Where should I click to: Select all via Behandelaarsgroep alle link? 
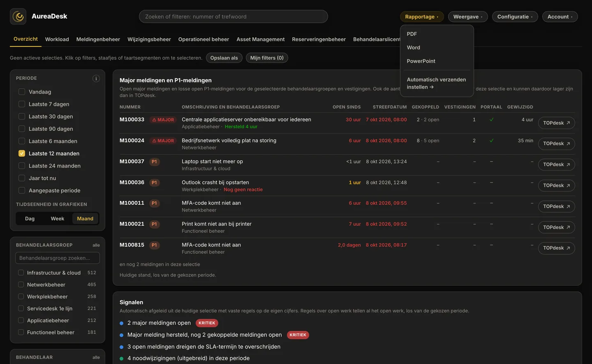(x=96, y=245)
